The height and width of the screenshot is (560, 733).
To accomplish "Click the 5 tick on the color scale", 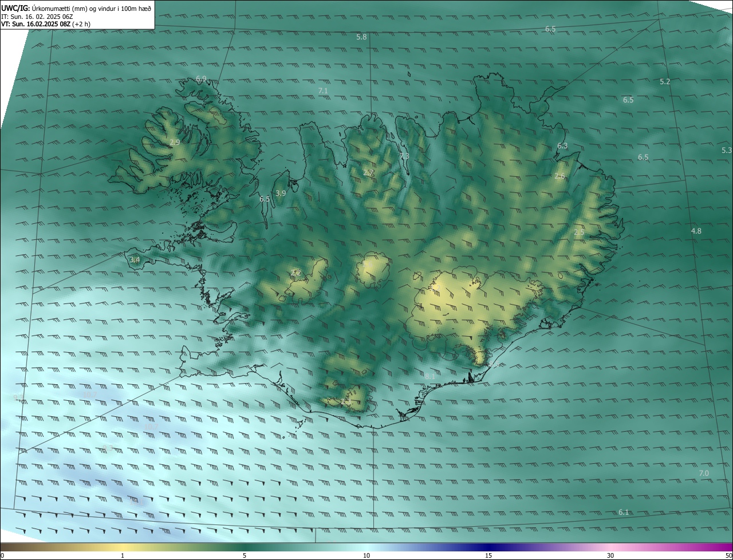I will tap(245, 556).
